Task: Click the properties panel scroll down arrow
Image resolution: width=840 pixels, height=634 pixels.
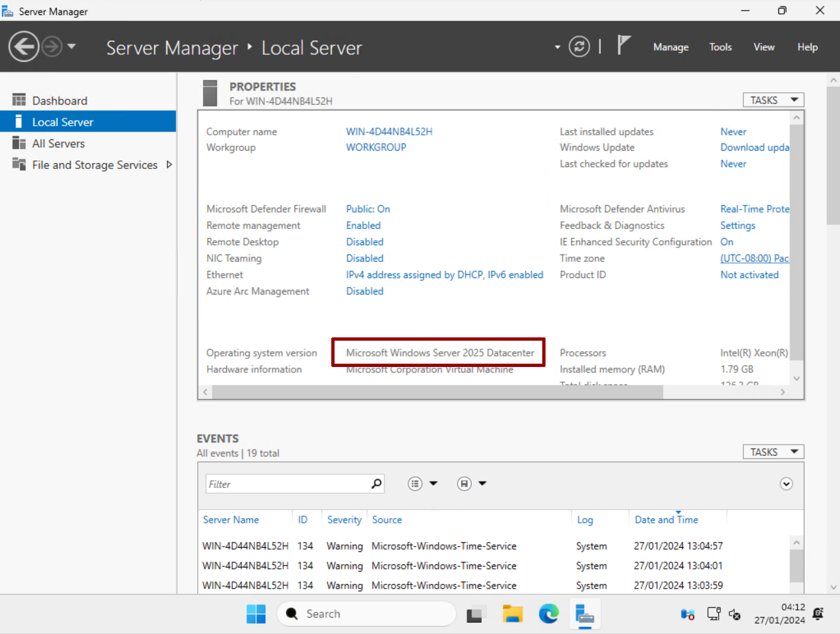Action: [x=797, y=378]
